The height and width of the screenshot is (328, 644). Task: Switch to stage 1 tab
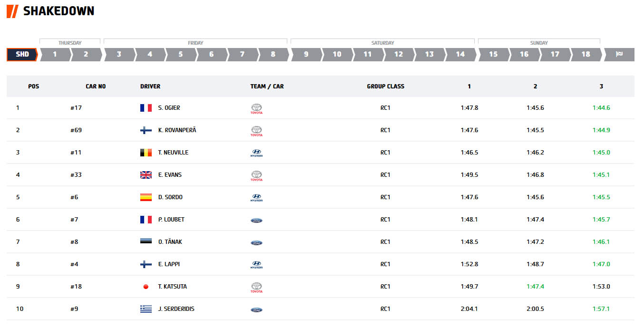click(x=55, y=54)
